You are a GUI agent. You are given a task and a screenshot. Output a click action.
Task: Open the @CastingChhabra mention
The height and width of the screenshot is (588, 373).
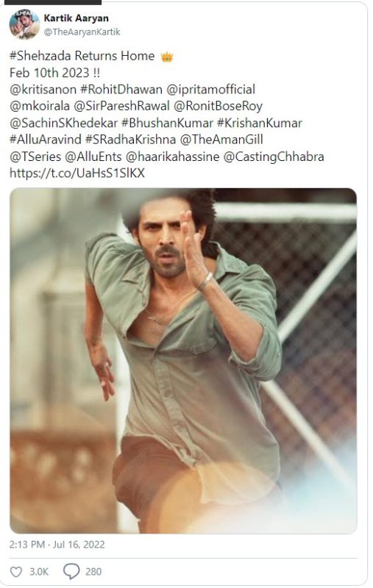[274, 157]
